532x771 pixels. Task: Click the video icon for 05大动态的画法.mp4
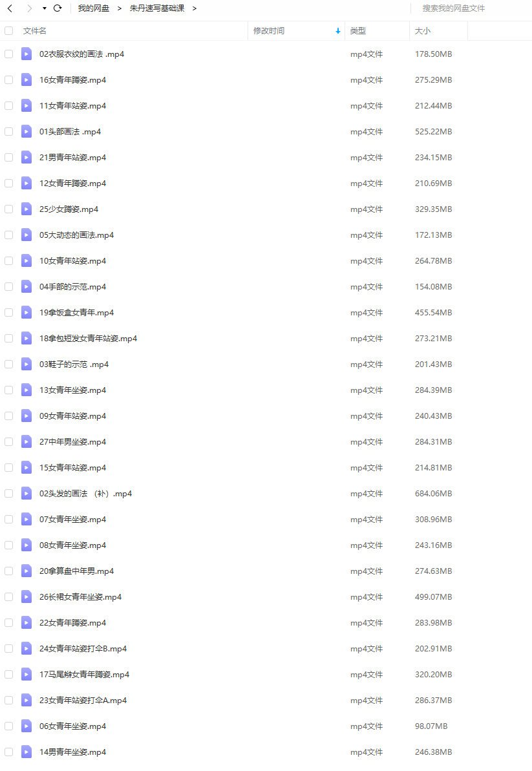coord(27,235)
